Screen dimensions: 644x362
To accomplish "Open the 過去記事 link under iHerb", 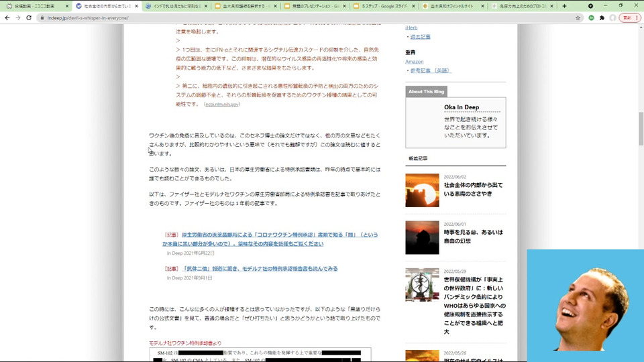I will 420,36.
